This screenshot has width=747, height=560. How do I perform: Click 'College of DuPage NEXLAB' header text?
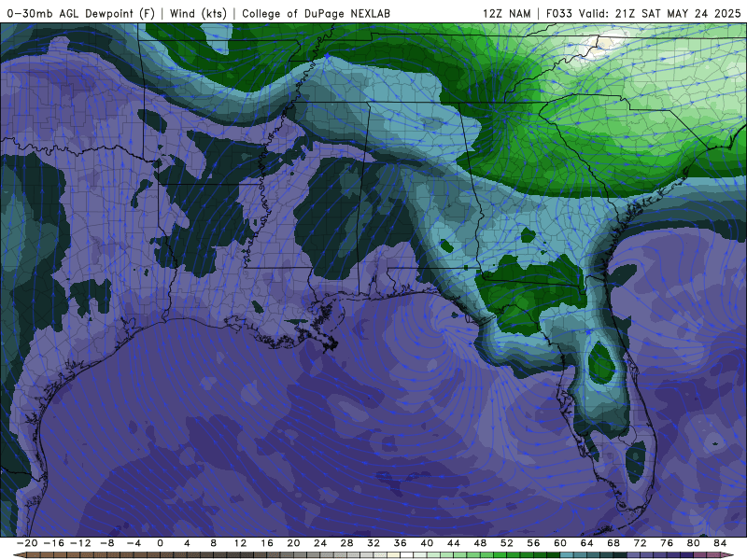pos(316,14)
